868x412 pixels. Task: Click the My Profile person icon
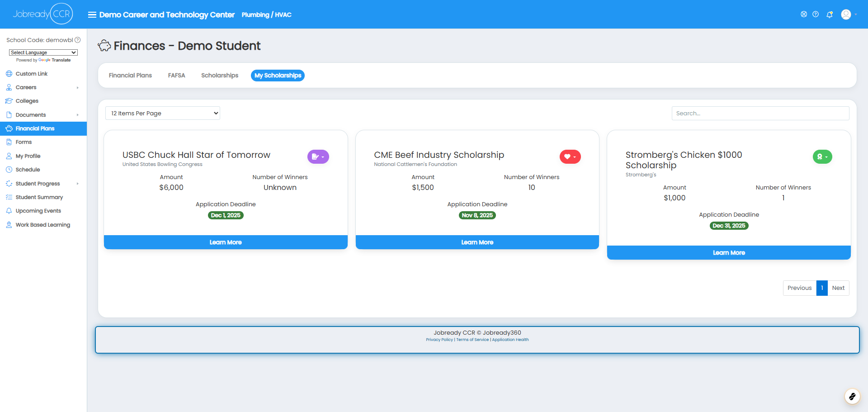click(x=9, y=156)
